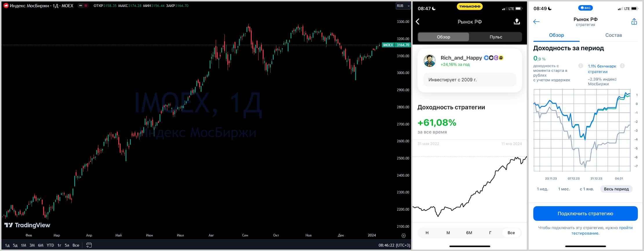The width and height of the screenshot is (644, 251).
Task: Open the Rich_and_Happy profile avatar
Action: (430, 60)
